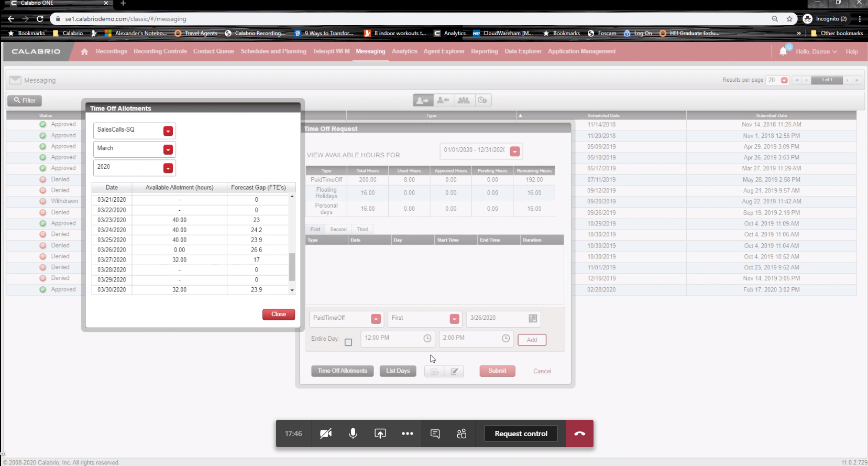Show participants in the call bar

pyautogui.click(x=462, y=434)
